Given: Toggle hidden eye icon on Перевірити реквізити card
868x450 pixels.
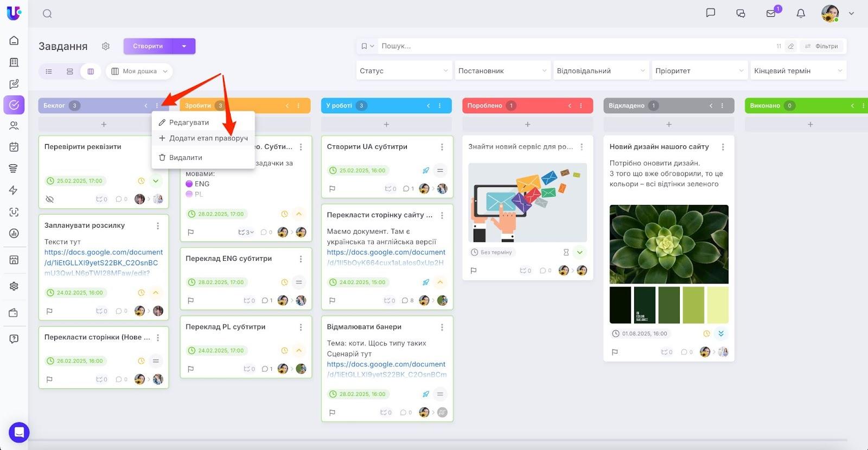Looking at the screenshot, I should 50,199.
